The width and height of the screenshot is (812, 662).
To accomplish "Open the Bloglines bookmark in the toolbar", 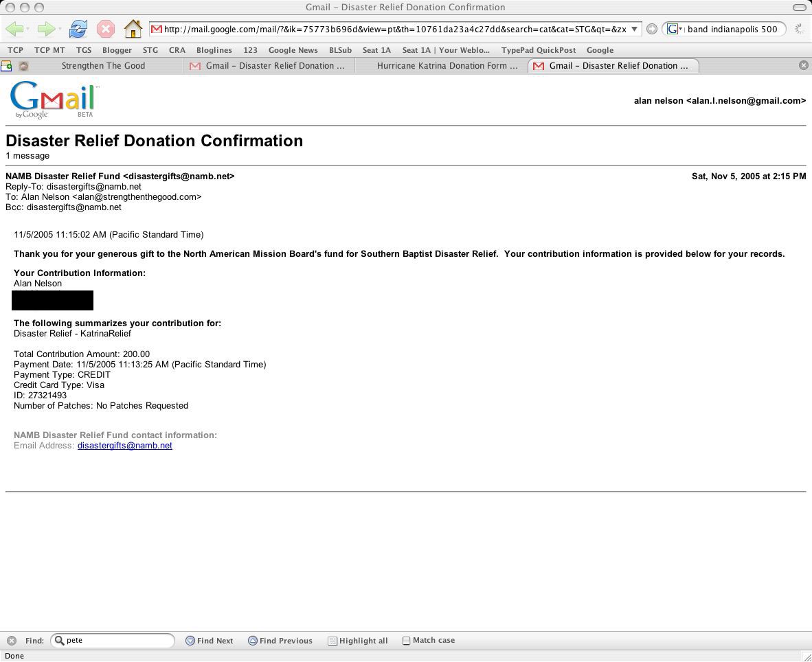I will coord(214,50).
